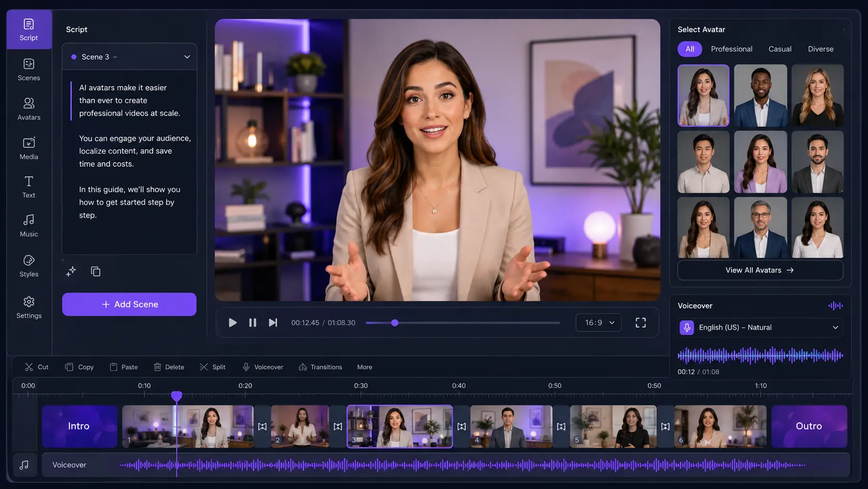
Task: Open the More menu in timeline toolbar
Action: [x=364, y=367]
